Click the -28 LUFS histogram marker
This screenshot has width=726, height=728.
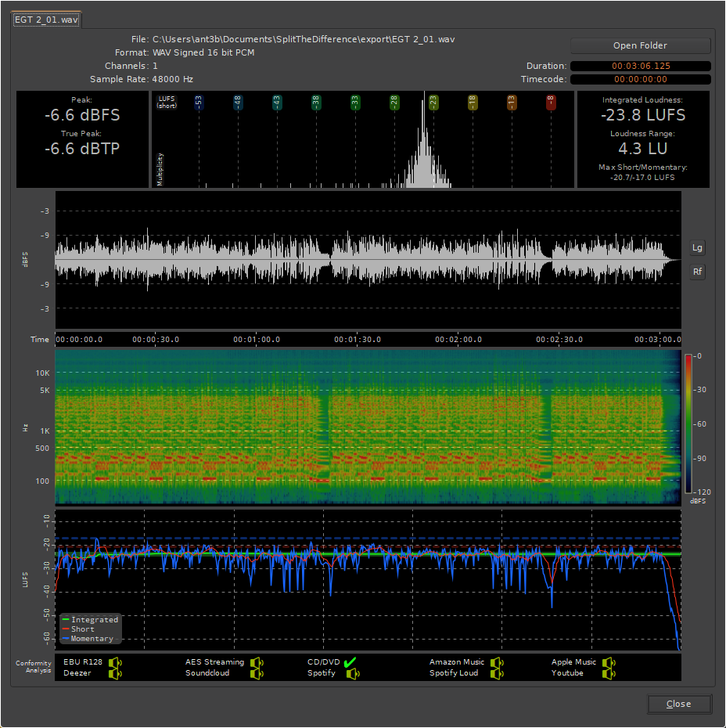[394, 102]
